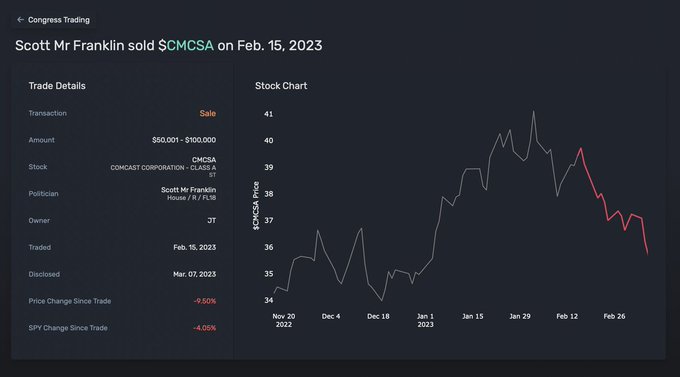Click the -4.05% SPY change value
680x377 pixels.
[x=204, y=328]
